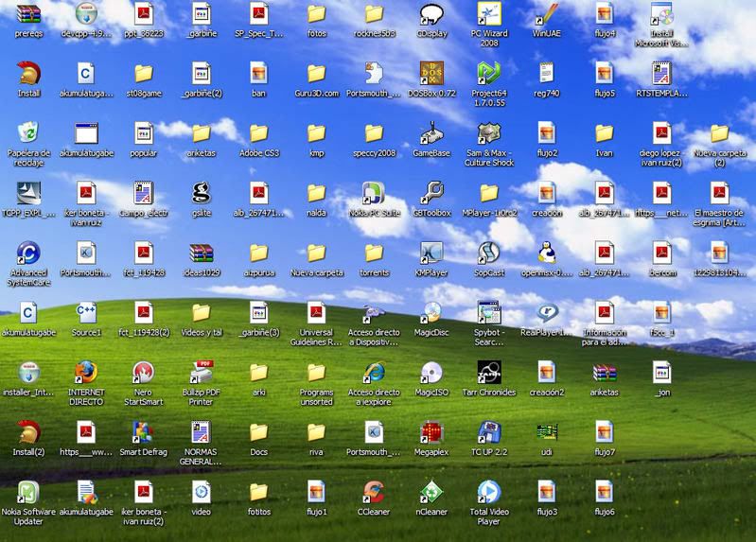Select the udi circuit board icon
The image size is (756, 542).
pyautogui.click(x=546, y=432)
